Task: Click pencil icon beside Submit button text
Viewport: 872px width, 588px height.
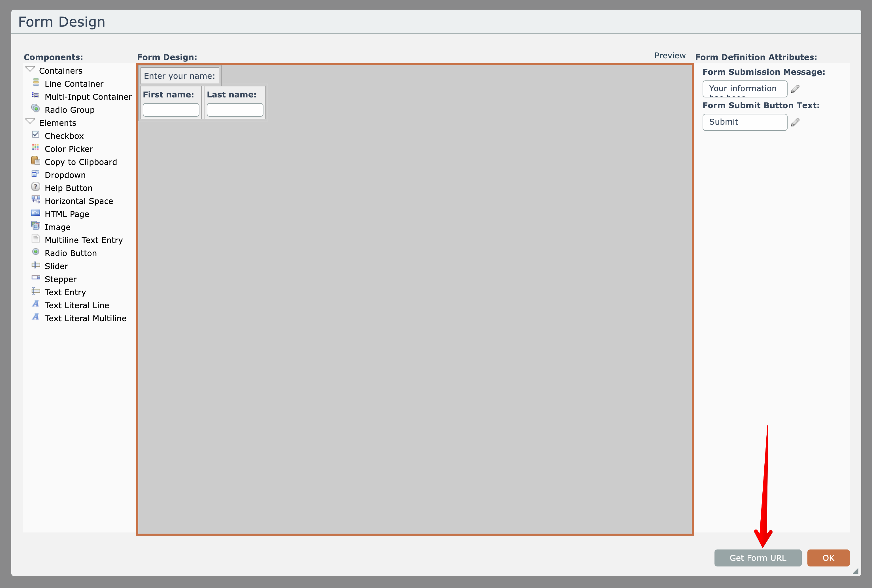Action: point(795,122)
